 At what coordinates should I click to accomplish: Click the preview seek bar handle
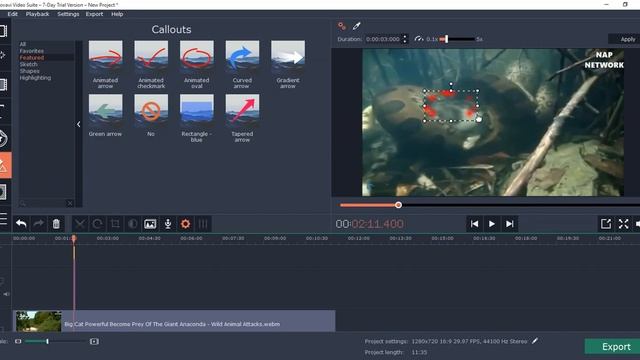tap(398, 205)
